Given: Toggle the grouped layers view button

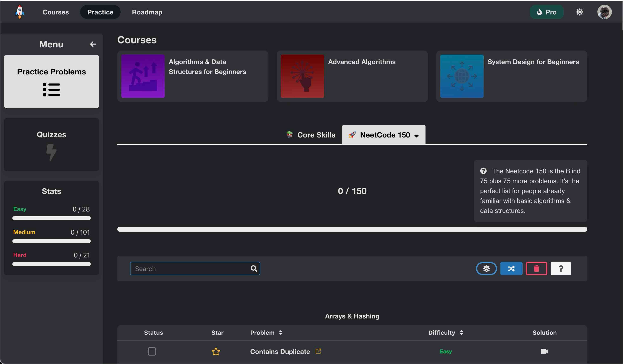Looking at the screenshot, I should 486,268.
